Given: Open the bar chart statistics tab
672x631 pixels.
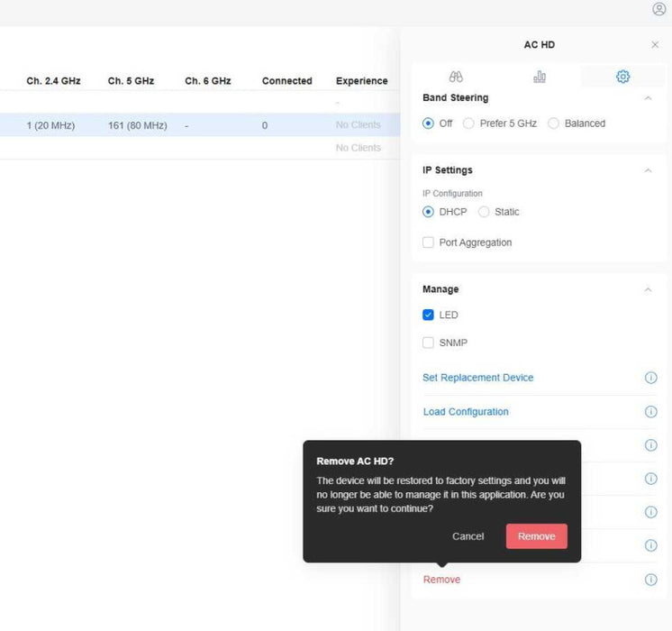Looking at the screenshot, I should pos(540,77).
